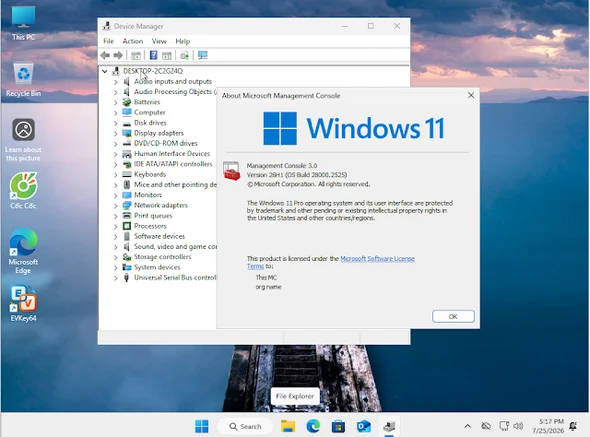
Task: Click the Windows 11 logo in About dialog
Action: pyautogui.click(x=353, y=128)
